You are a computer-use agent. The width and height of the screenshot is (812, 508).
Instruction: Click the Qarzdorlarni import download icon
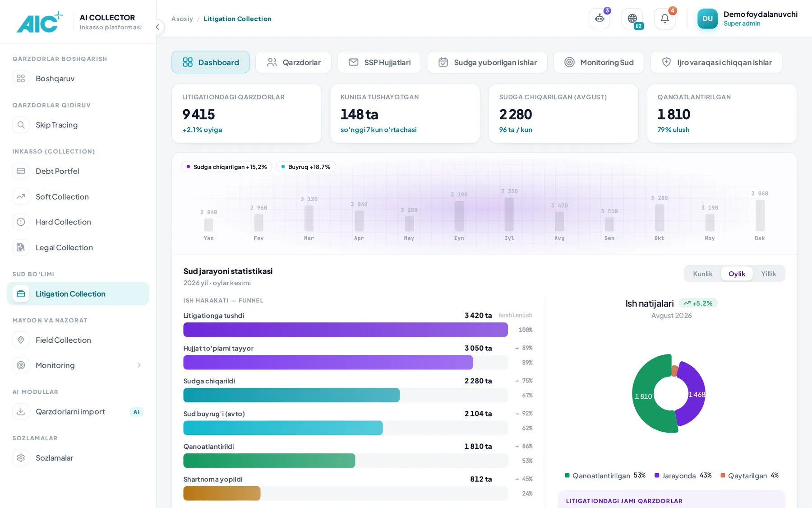pyautogui.click(x=21, y=411)
